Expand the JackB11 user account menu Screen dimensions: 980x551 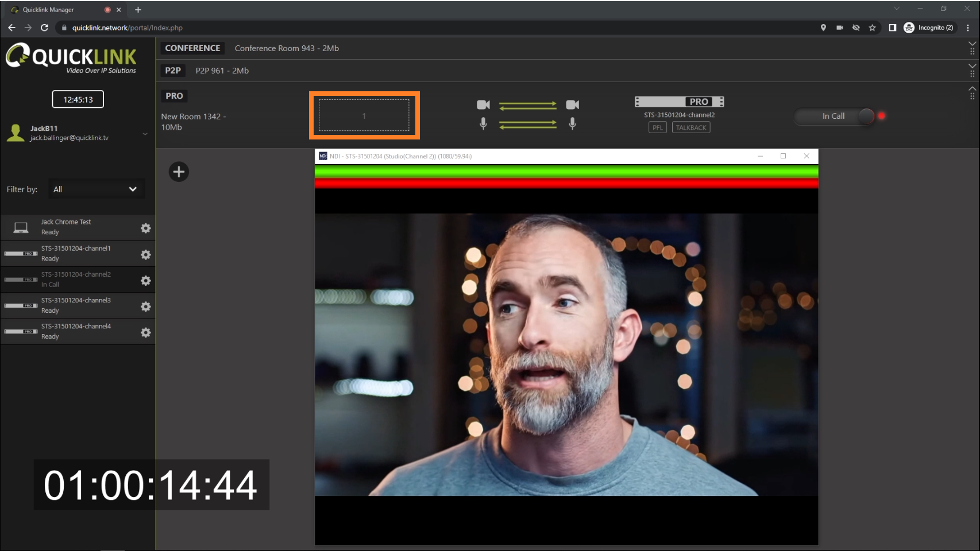(145, 134)
